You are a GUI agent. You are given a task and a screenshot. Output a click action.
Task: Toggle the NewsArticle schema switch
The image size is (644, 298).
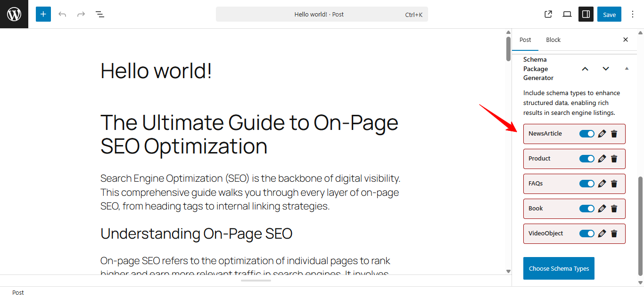coord(587,134)
